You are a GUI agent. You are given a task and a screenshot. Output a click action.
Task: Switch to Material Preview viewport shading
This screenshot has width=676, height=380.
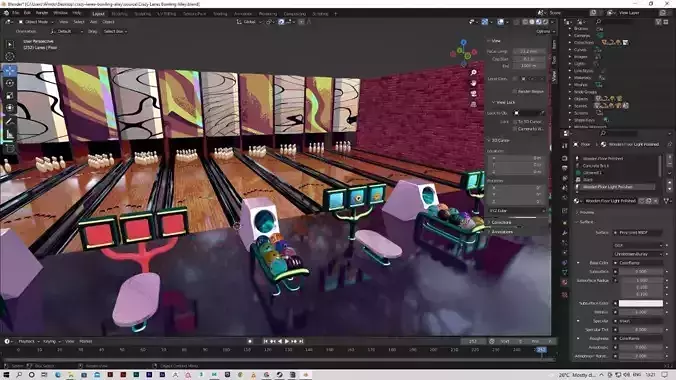pyautogui.click(x=538, y=22)
